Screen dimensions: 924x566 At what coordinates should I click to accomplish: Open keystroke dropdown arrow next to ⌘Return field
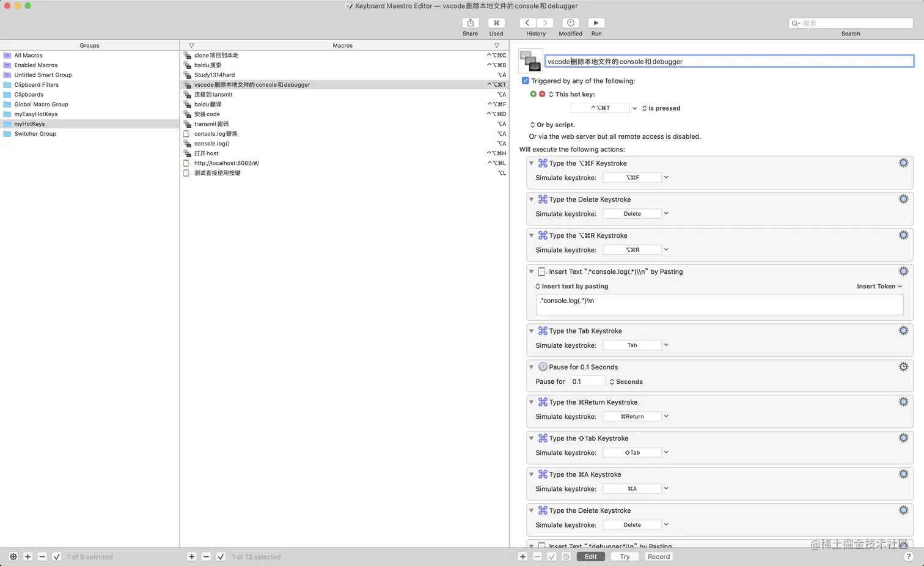click(666, 416)
